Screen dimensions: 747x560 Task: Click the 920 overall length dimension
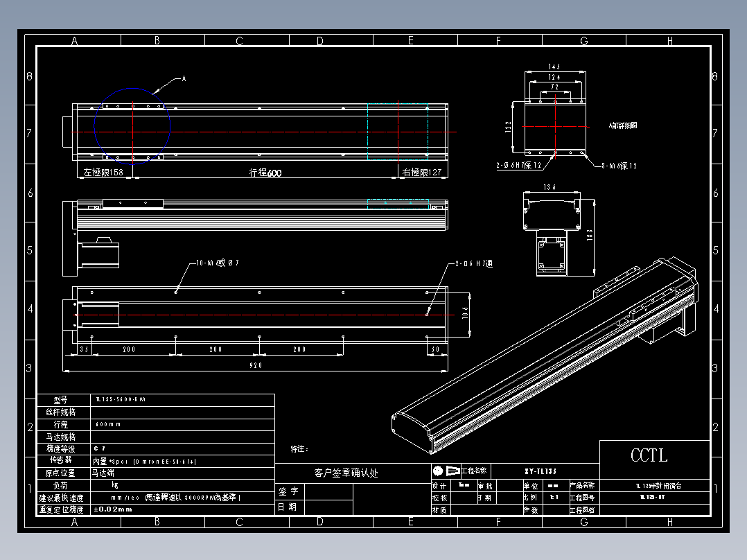tap(256, 365)
